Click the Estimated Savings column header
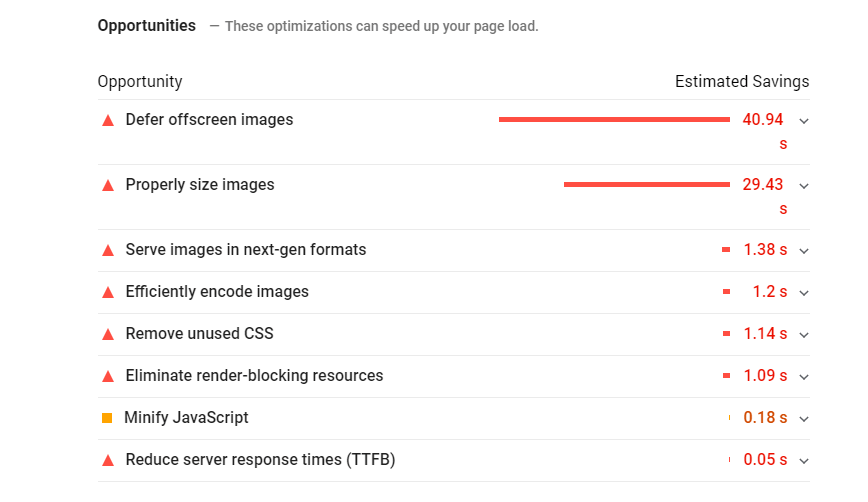868x502 pixels. tap(742, 82)
